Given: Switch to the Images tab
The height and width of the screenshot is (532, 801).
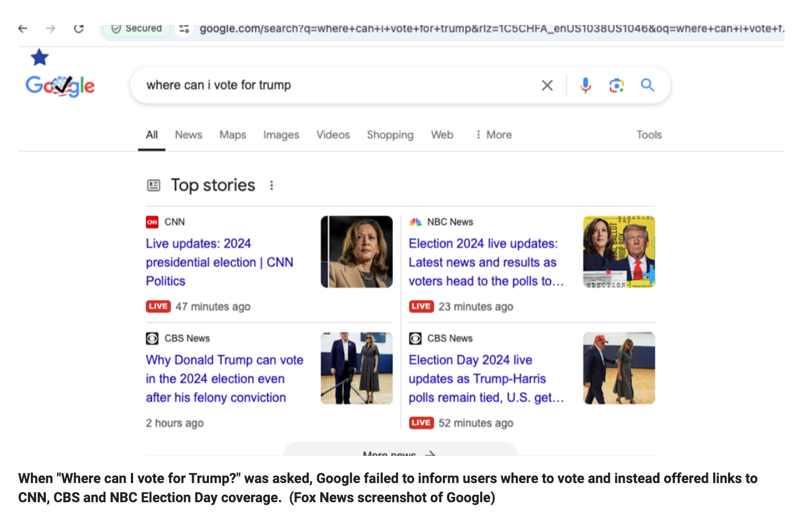Looking at the screenshot, I should click(x=281, y=135).
